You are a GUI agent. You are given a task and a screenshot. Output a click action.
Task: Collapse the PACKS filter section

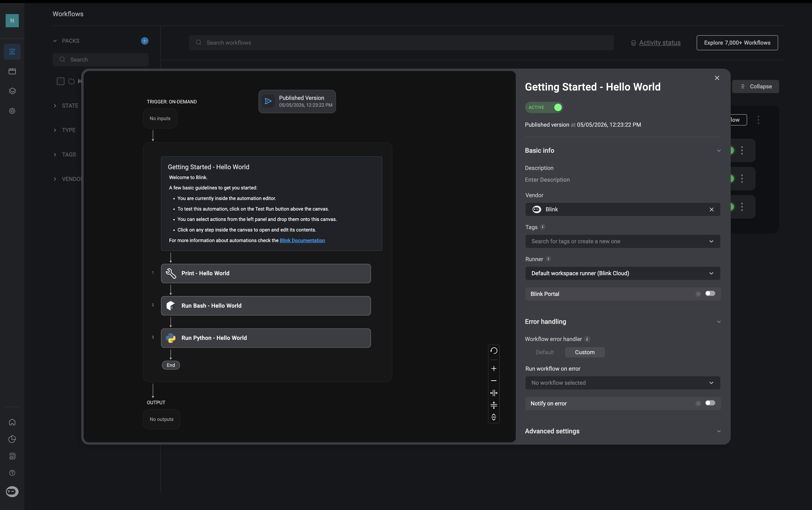(55, 41)
